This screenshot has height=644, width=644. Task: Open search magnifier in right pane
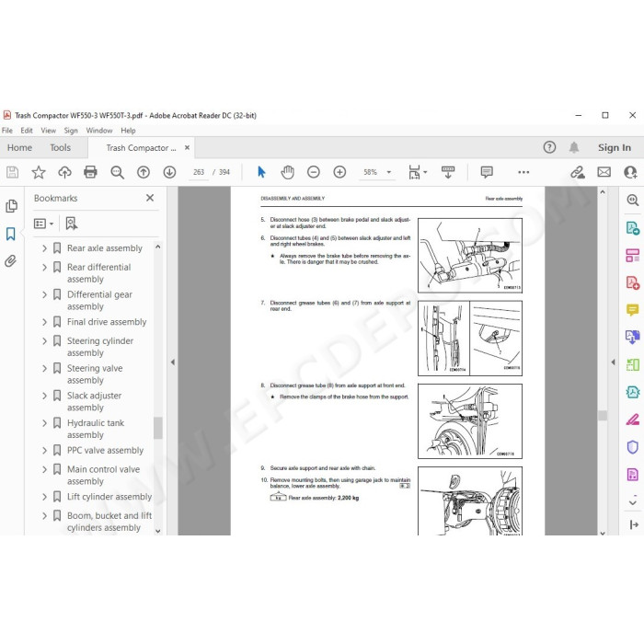click(x=633, y=200)
